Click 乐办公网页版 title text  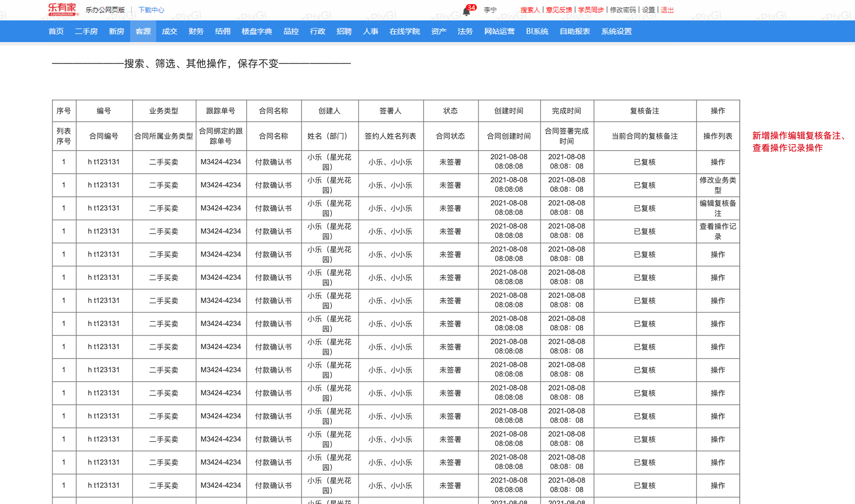105,10
